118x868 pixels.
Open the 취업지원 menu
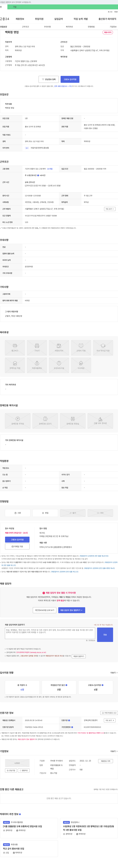(39, 19)
